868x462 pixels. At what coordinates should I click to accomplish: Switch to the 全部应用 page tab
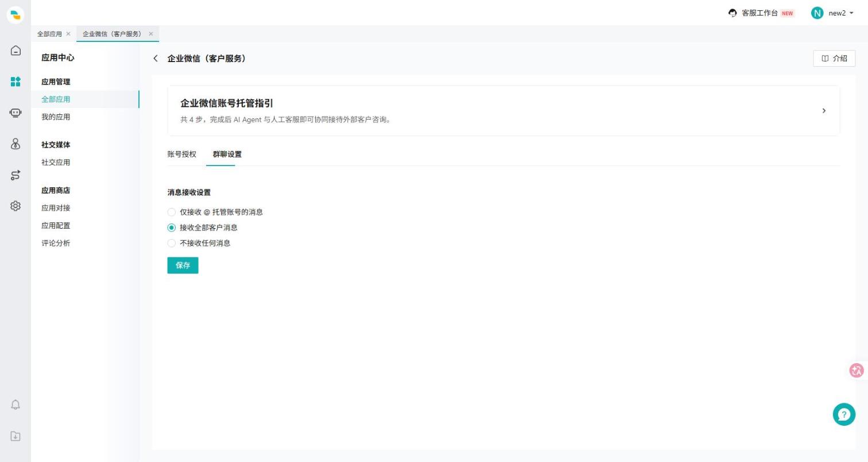(x=49, y=34)
